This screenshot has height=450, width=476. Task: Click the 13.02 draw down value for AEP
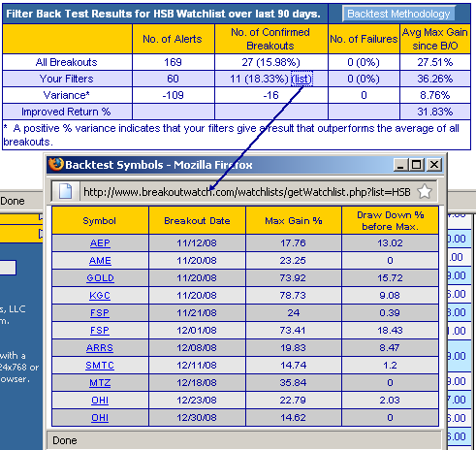coord(390,243)
